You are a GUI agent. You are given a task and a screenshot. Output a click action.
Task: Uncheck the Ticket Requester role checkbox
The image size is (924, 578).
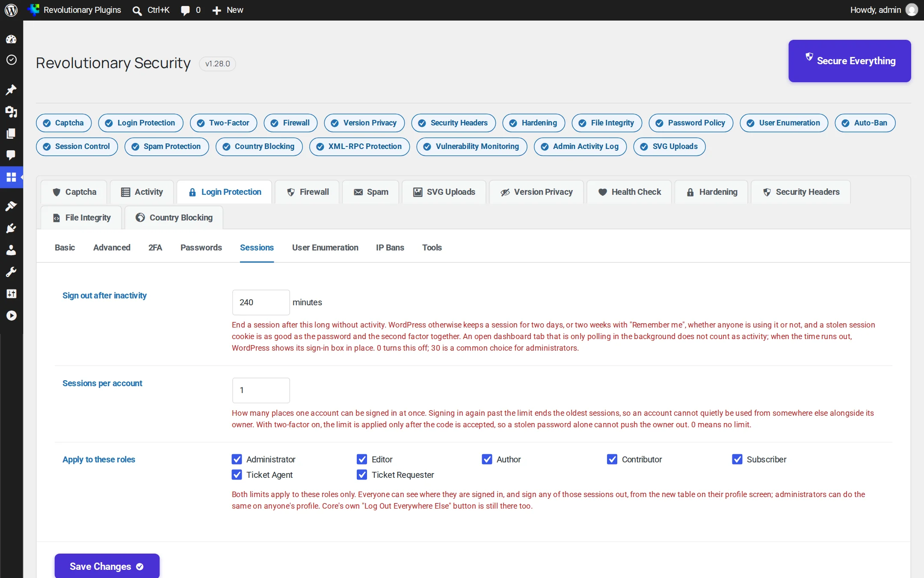[x=362, y=475]
